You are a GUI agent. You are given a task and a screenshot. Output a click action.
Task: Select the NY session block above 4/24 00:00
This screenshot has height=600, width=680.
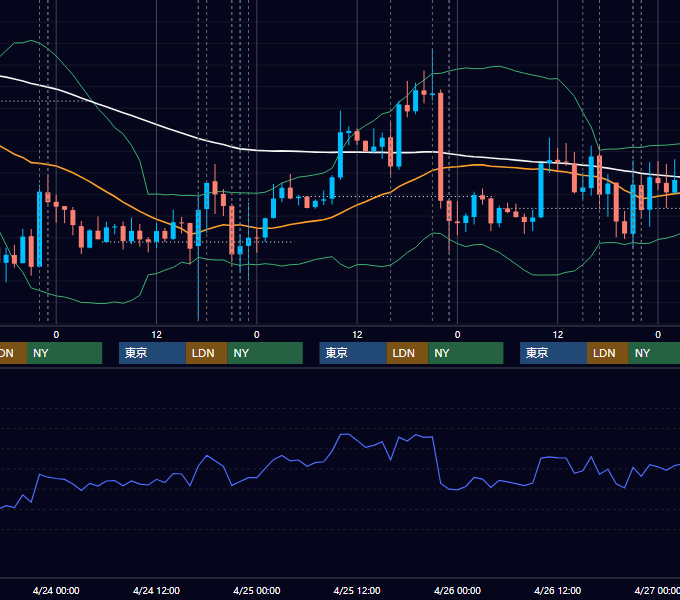pos(64,353)
